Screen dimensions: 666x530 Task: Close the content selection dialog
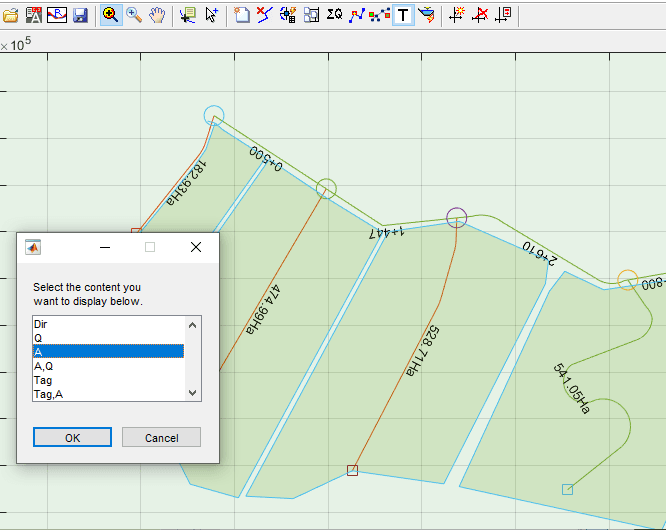(196, 247)
